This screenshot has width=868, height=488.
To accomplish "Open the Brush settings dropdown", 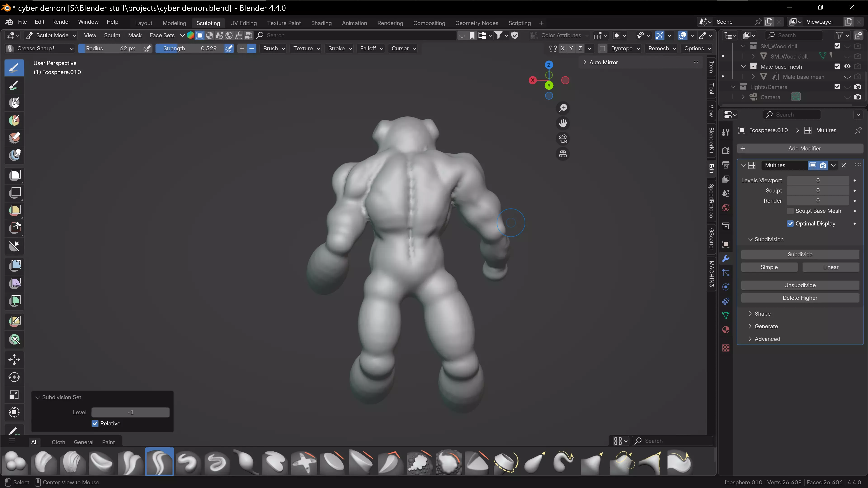I will (x=274, y=49).
